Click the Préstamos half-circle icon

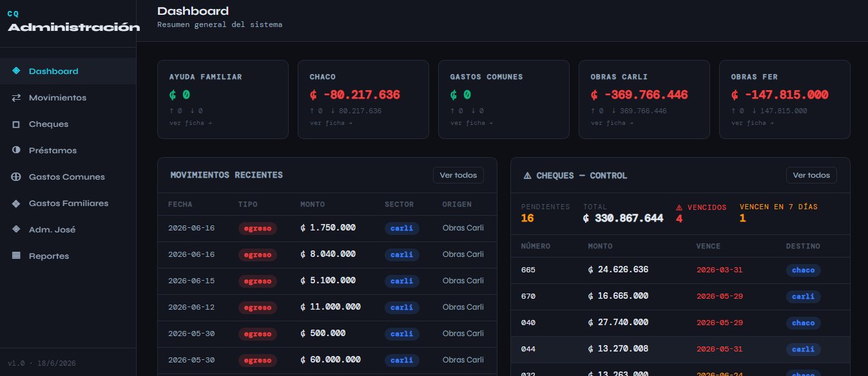16,151
